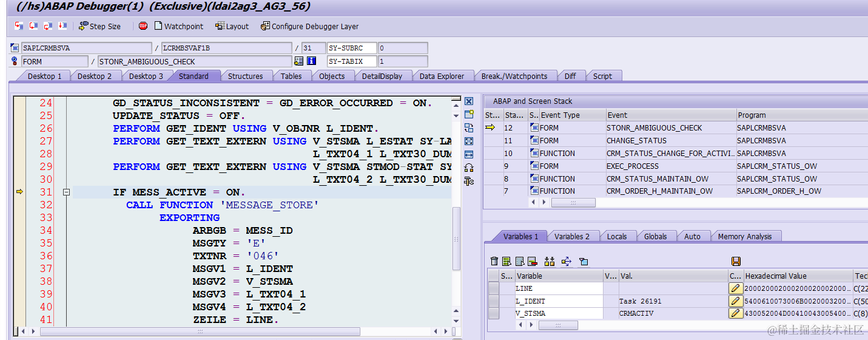Open the Structures tab

245,76
